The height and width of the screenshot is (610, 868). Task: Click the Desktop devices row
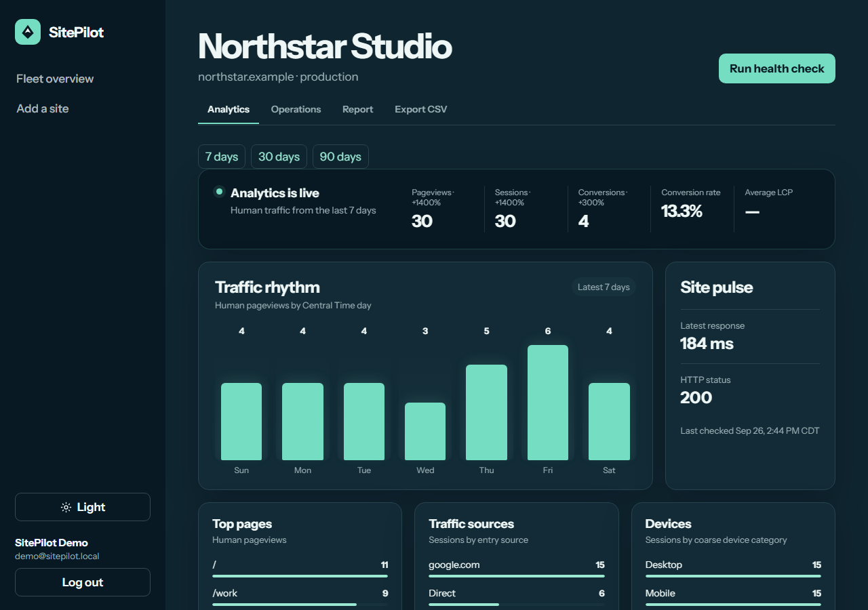[x=733, y=568]
